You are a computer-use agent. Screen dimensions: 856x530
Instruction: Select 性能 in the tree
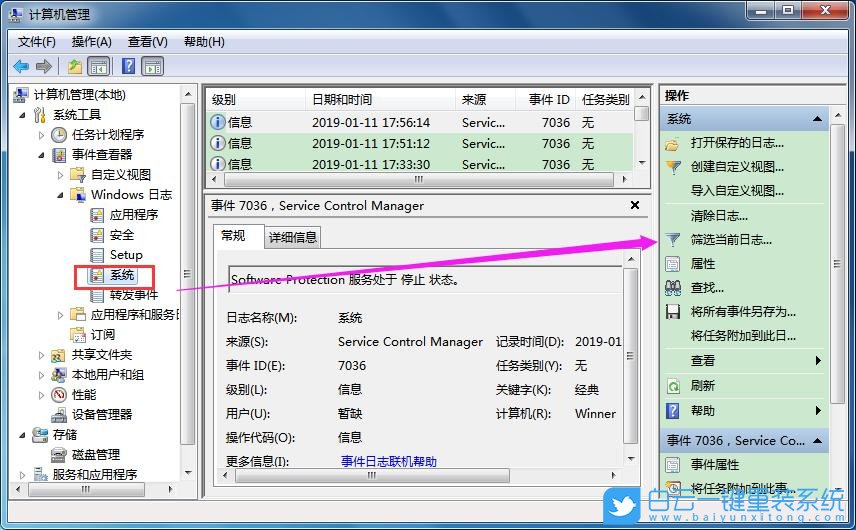click(x=84, y=395)
